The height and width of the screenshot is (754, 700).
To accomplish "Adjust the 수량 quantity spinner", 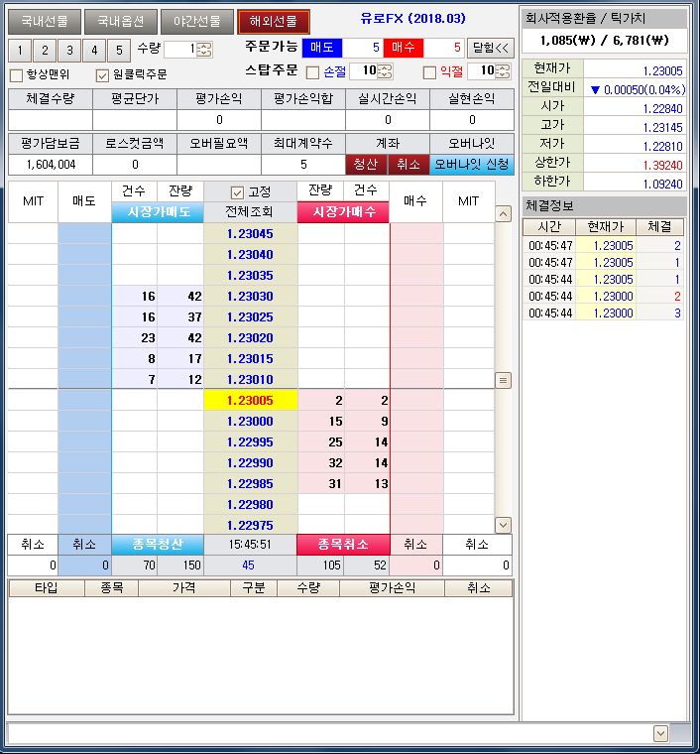I will [204, 49].
